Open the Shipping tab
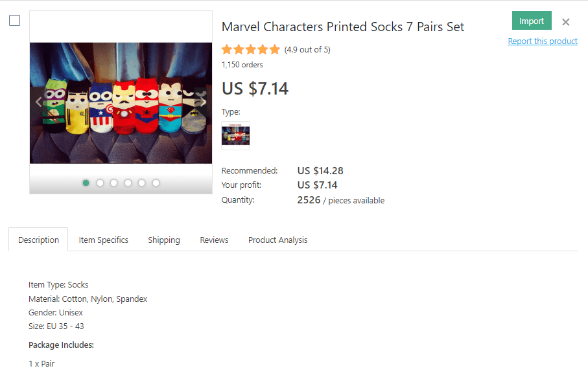The width and height of the screenshot is (588, 375). tap(164, 240)
